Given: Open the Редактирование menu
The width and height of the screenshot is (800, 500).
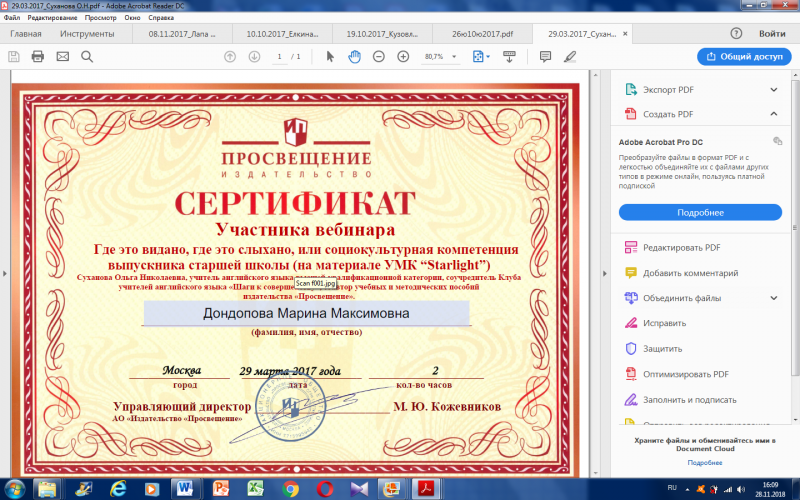Looking at the screenshot, I should point(52,17).
